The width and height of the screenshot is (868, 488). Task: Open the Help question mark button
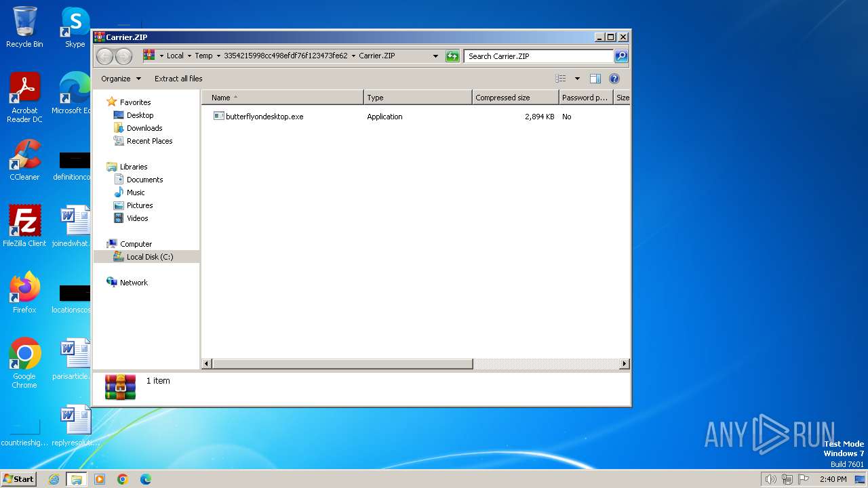click(614, 79)
